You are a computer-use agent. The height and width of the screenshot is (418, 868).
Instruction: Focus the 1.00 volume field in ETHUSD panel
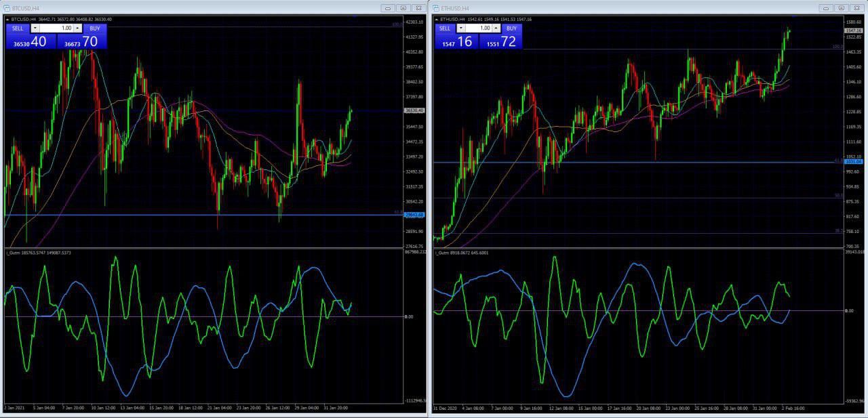(x=479, y=28)
